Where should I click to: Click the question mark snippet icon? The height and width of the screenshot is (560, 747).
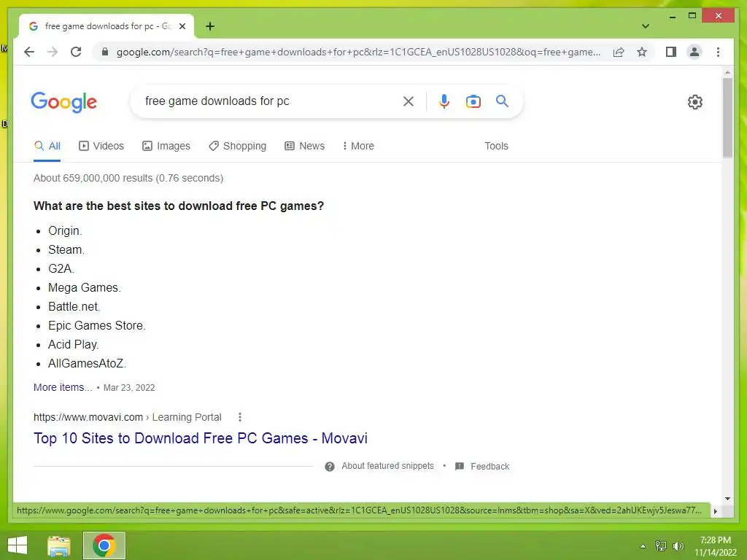[x=330, y=467]
